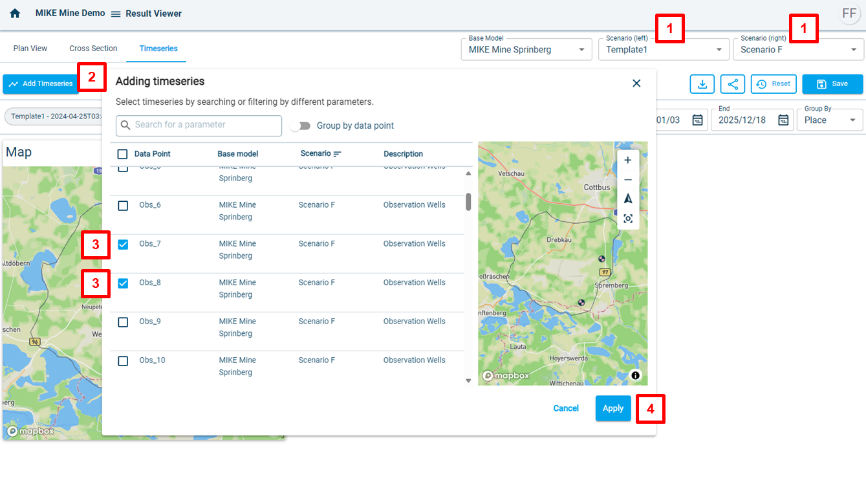Open the Group By Place dropdown
Image resolution: width=866 pixels, height=482 pixels.
[x=830, y=120]
